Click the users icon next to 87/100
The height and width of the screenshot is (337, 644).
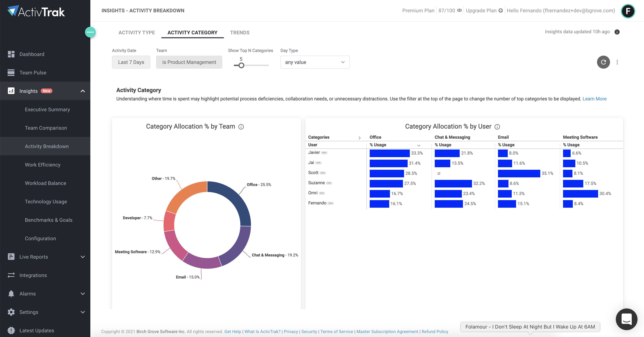460,10
